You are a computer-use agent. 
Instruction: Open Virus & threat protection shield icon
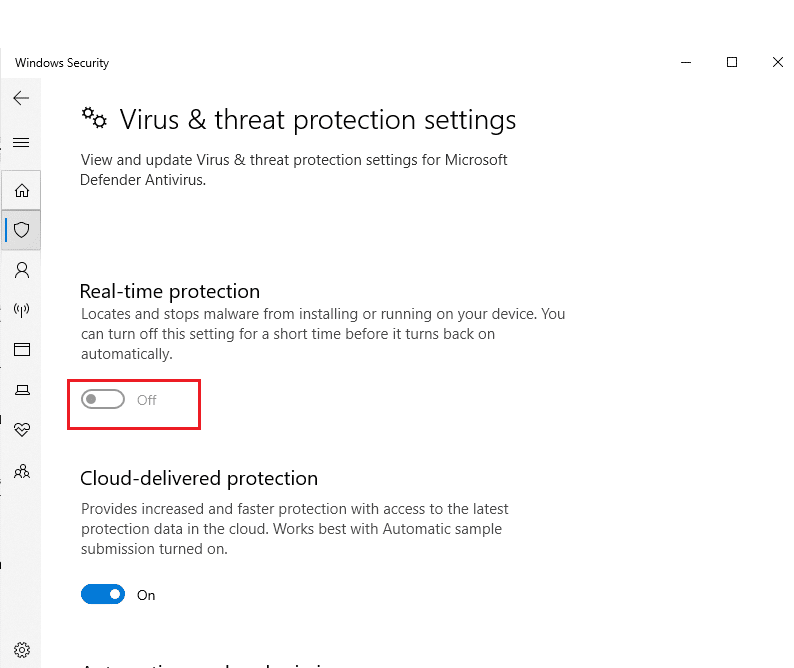[21, 230]
